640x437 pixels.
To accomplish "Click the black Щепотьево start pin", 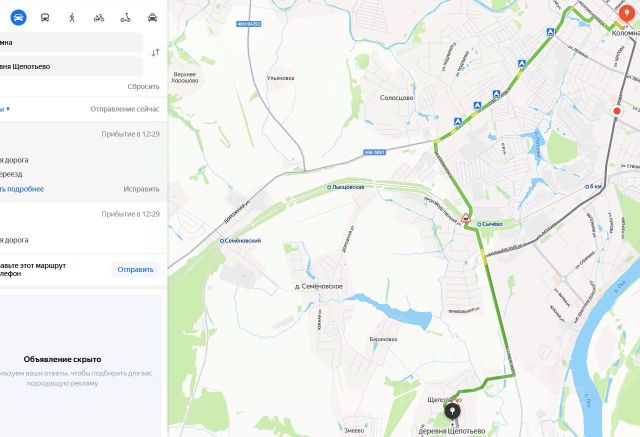I will 452,412.
